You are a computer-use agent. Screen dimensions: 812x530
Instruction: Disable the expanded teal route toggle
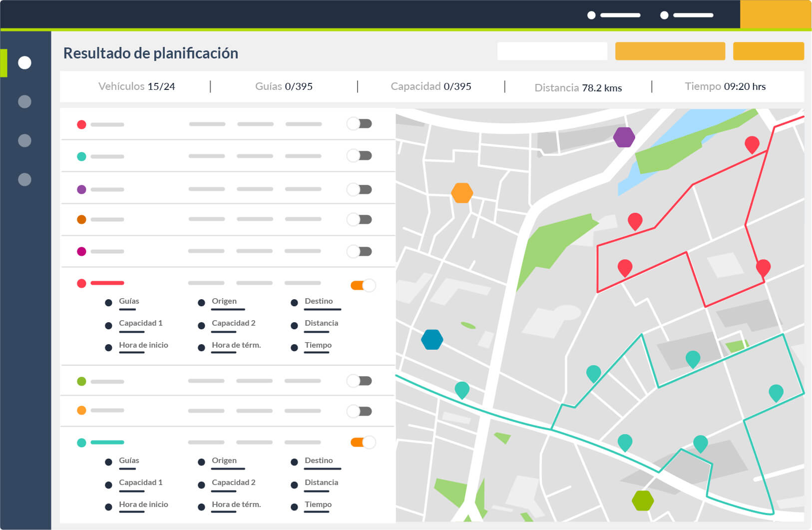pyautogui.click(x=363, y=442)
